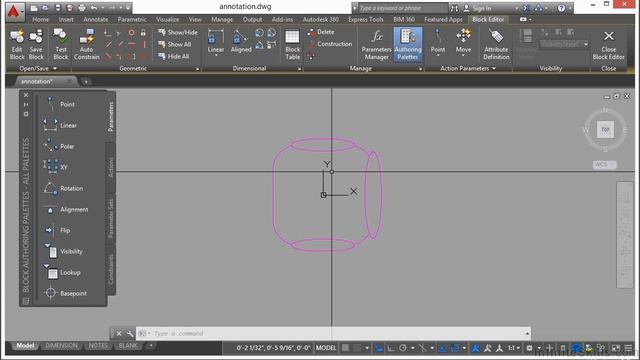The width and height of the screenshot is (640, 360).
Task: Select the Aligned dimensional constraint
Action: click(241, 41)
